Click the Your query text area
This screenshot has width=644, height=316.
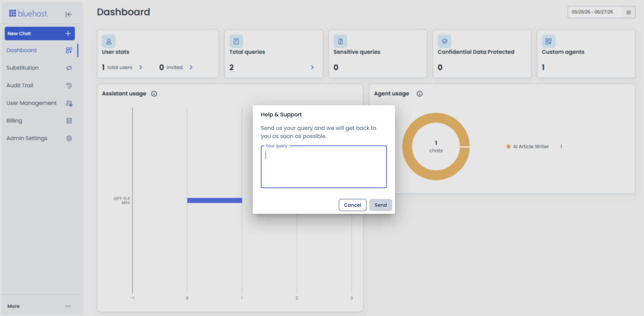pos(324,167)
